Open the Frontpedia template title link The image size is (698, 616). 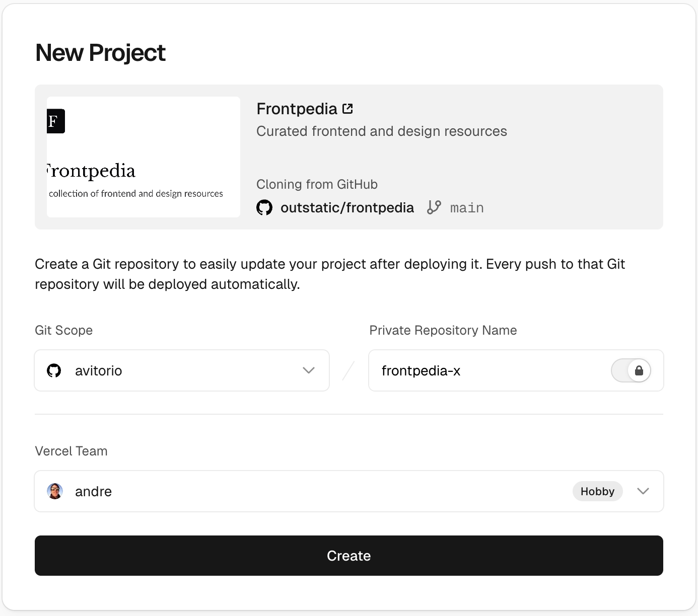(x=297, y=109)
